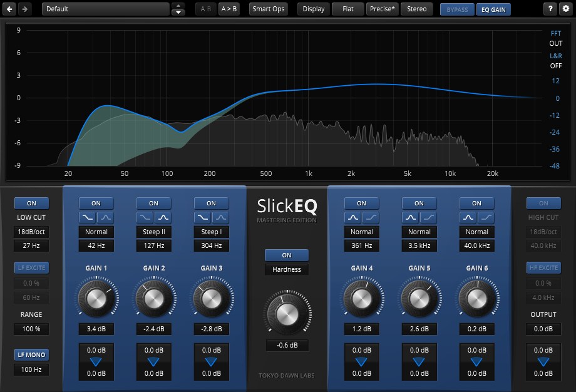Toggle the LOW CUT filter ON button

pyautogui.click(x=31, y=203)
